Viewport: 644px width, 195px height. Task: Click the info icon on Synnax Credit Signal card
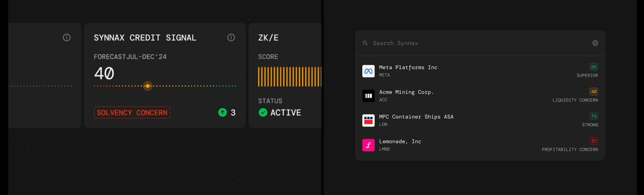click(x=231, y=37)
